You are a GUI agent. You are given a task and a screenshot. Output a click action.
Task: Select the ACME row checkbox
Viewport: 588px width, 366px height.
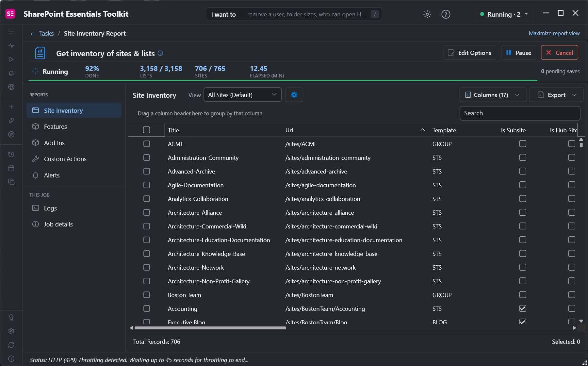(147, 144)
